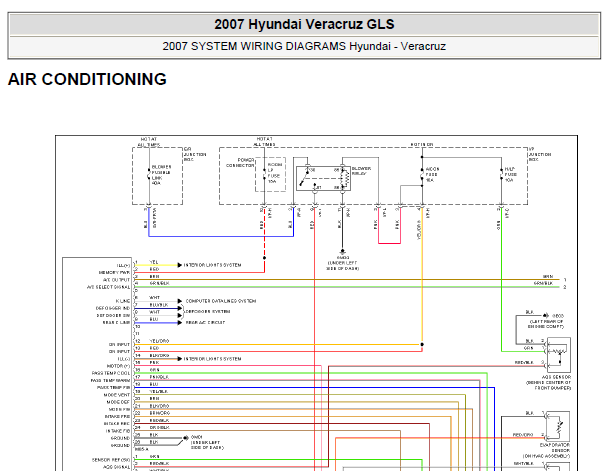Click the 'A/CON FUSE' label
The width and height of the screenshot is (613, 471).
[x=432, y=174]
